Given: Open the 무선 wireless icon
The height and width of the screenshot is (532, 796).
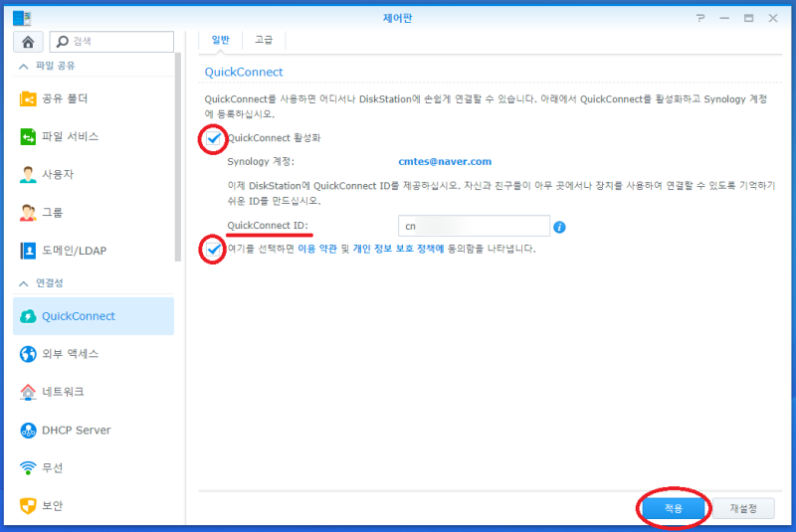Looking at the screenshot, I should pyautogui.click(x=28, y=467).
